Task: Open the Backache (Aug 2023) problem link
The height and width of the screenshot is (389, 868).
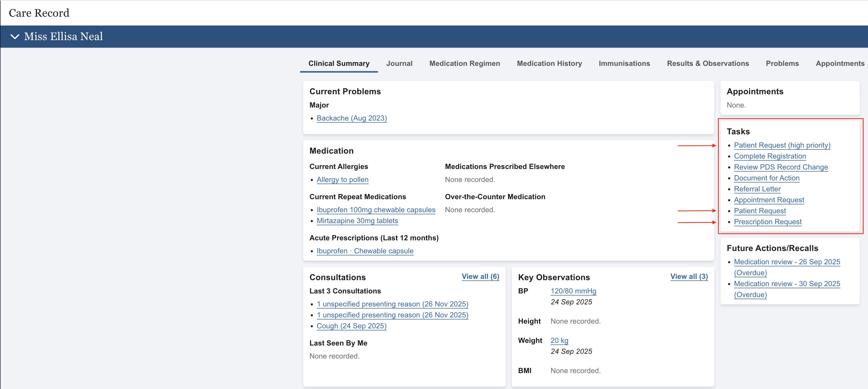Action: coord(351,118)
